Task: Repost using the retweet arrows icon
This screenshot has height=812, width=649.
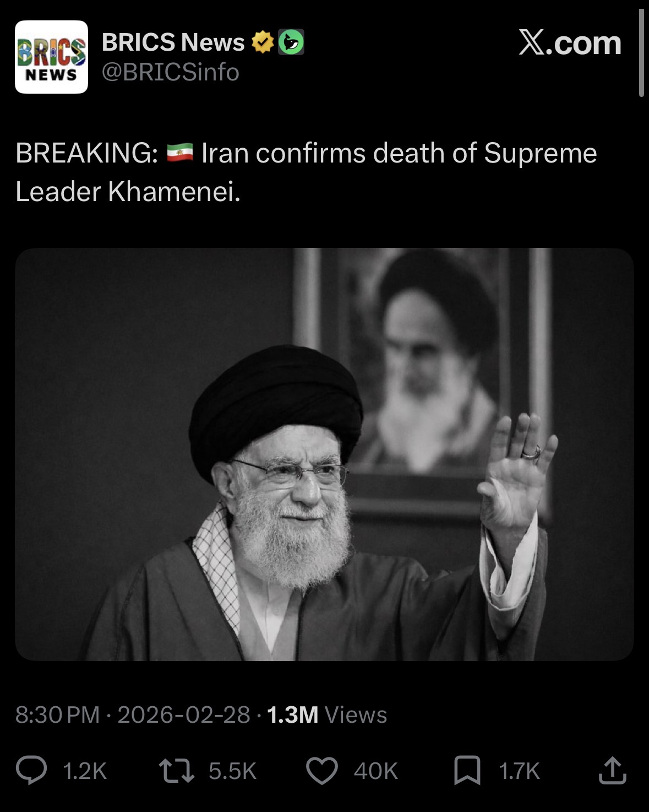Action: [x=176, y=771]
